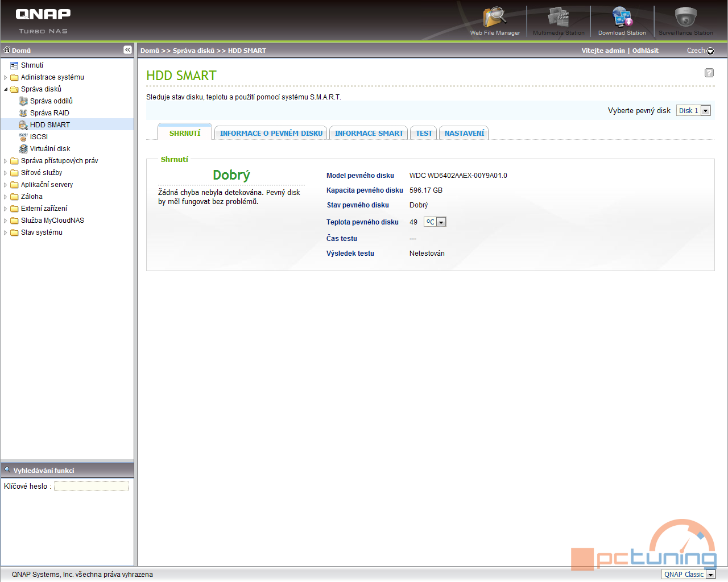Expand Správa přístupových práv node
Image resolution: width=728 pixels, height=582 pixels.
(6, 161)
